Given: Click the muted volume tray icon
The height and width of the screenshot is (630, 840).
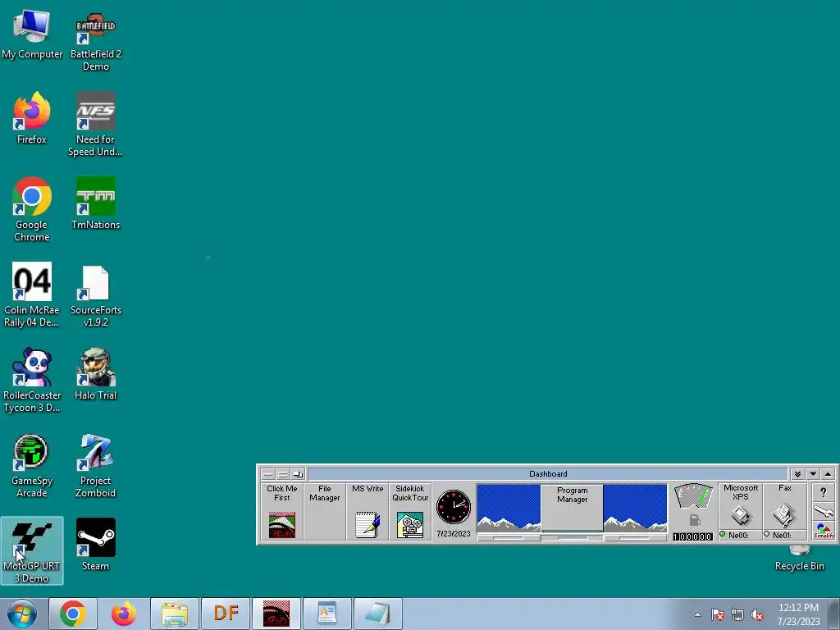Looking at the screenshot, I should click(x=757, y=614).
